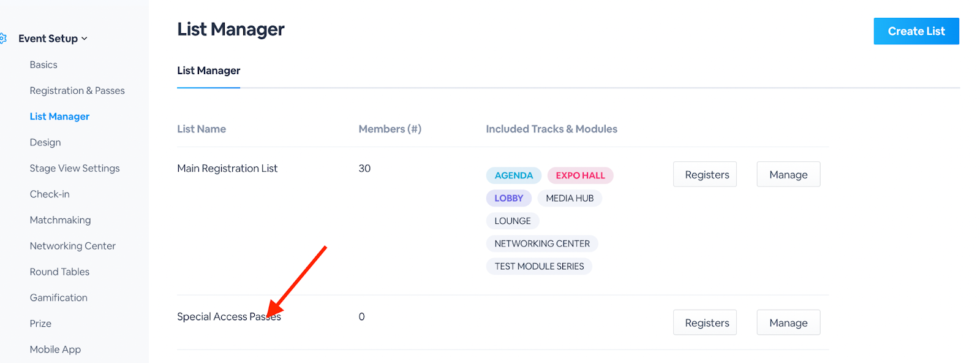Manage the Main Registration List
Screen dimensions: 980x363
pyautogui.click(x=788, y=175)
